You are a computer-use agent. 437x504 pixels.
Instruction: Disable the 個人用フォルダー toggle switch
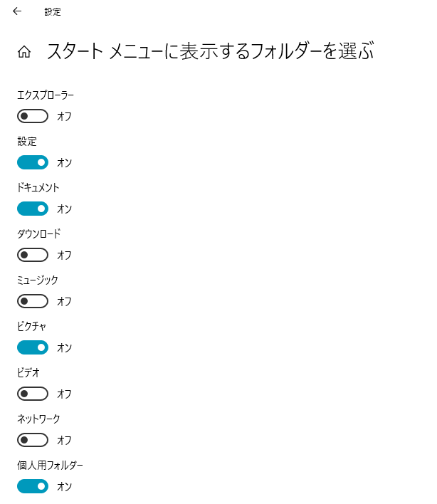33,486
